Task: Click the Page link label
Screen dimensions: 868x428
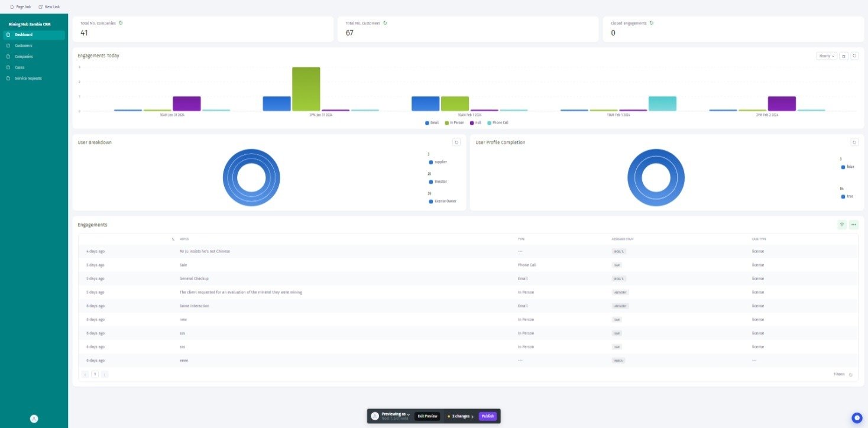Action: click(x=24, y=7)
